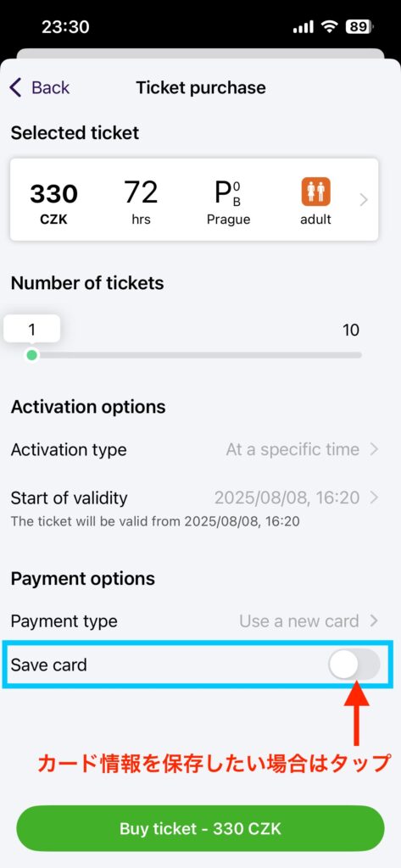The height and width of the screenshot is (868, 401).
Task: Tap the Prague P0B zone symbol
Action: click(228, 192)
